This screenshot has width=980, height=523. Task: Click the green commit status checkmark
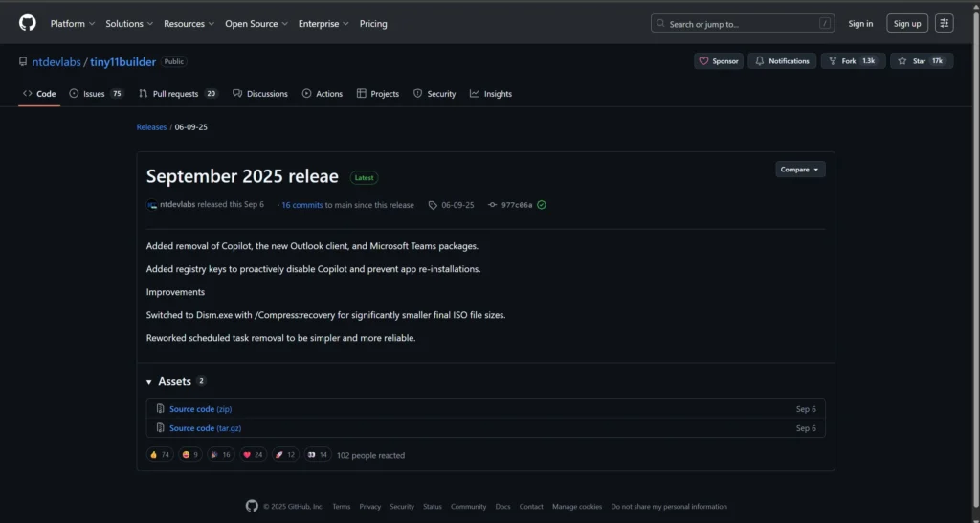[x=542, y=205]
